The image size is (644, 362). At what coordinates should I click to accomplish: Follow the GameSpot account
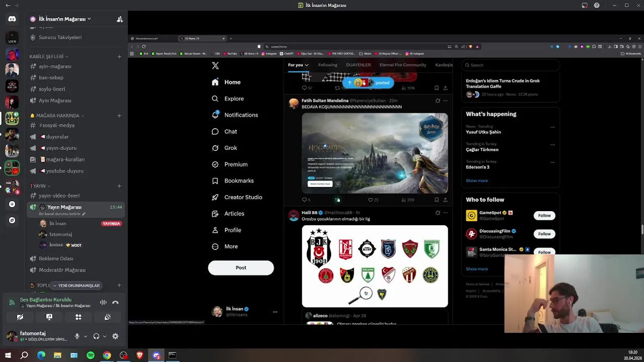(544, 216)
